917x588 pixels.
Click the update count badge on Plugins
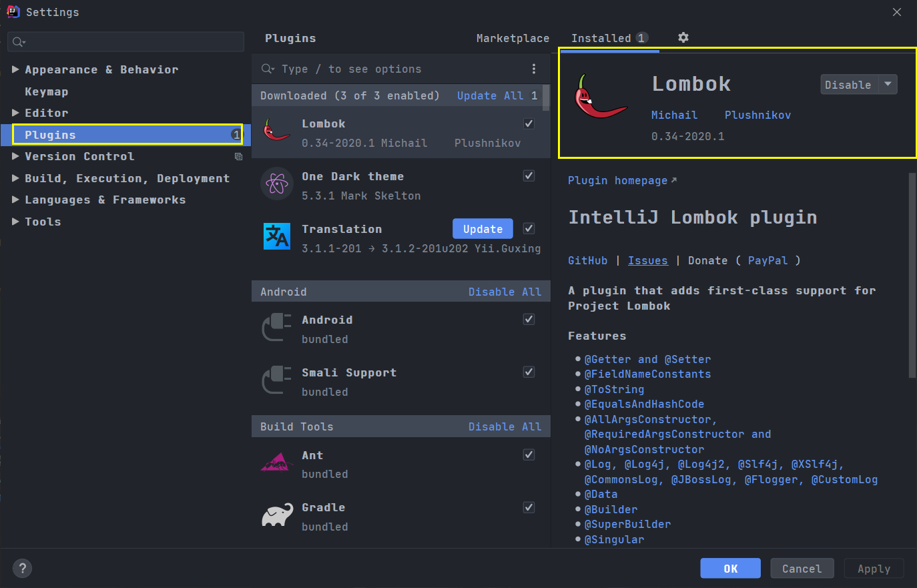point(236,135)
